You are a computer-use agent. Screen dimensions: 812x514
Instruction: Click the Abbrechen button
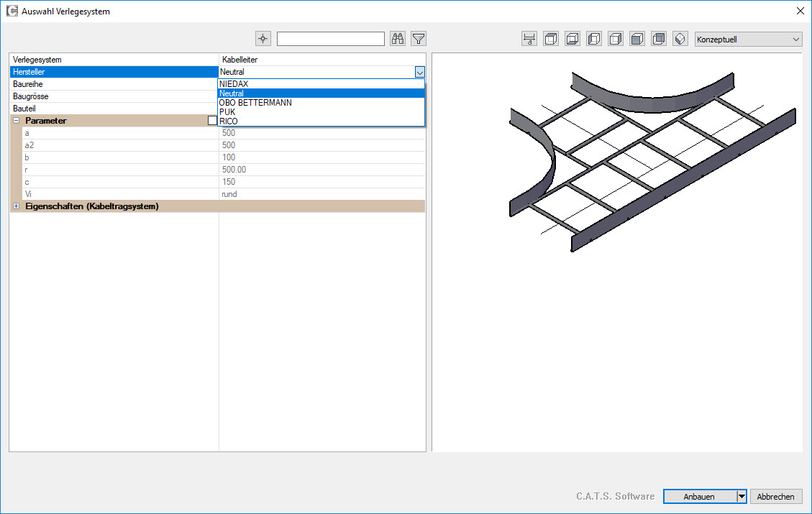coord(775,497)
